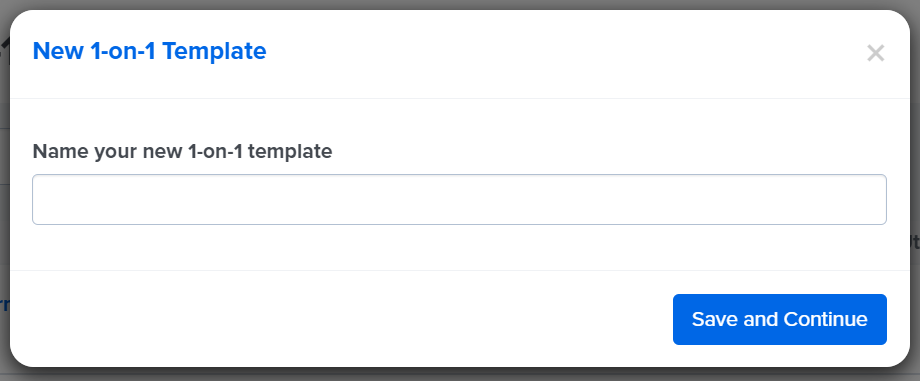The width and height of the screenshot is (920, 381).
Task: Select the 'Name your new 1-on-1 template' label
Action: click(x=182, y=151)
